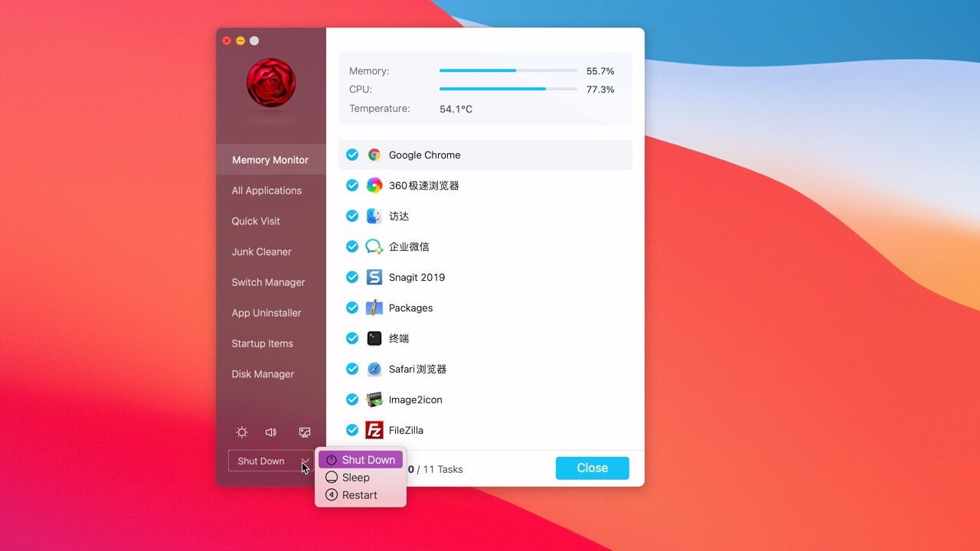Screen dimensions: 980x551
Task: Choose Sleep from popup menu
Action: coord(361,478)
